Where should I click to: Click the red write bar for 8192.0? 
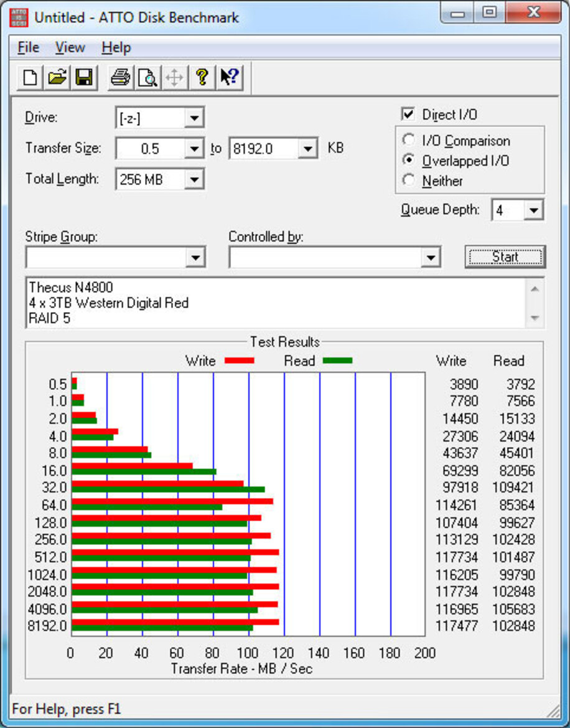[175, 622]
